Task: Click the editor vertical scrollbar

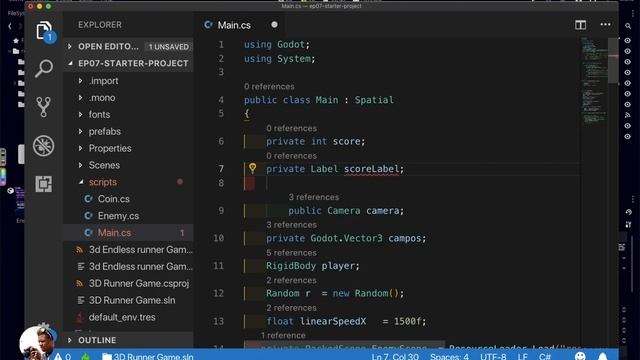Action: pos(613,61)
